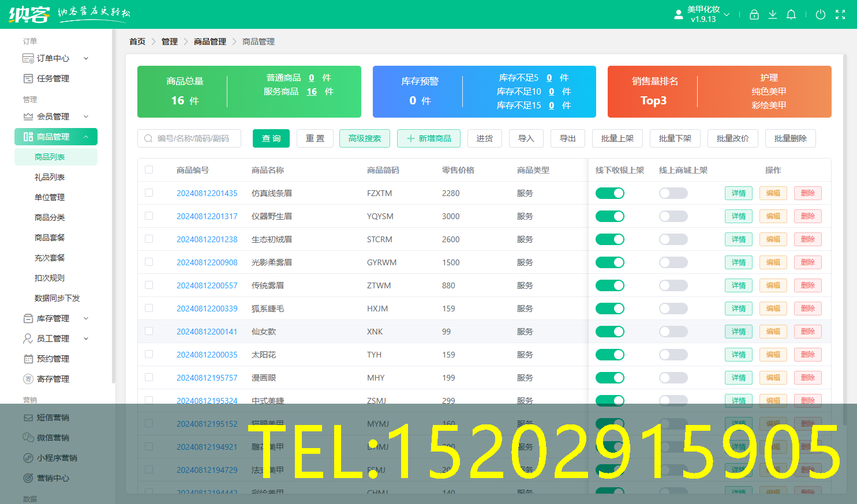Open 商品分类 in the sidebar

coord(56,217)
